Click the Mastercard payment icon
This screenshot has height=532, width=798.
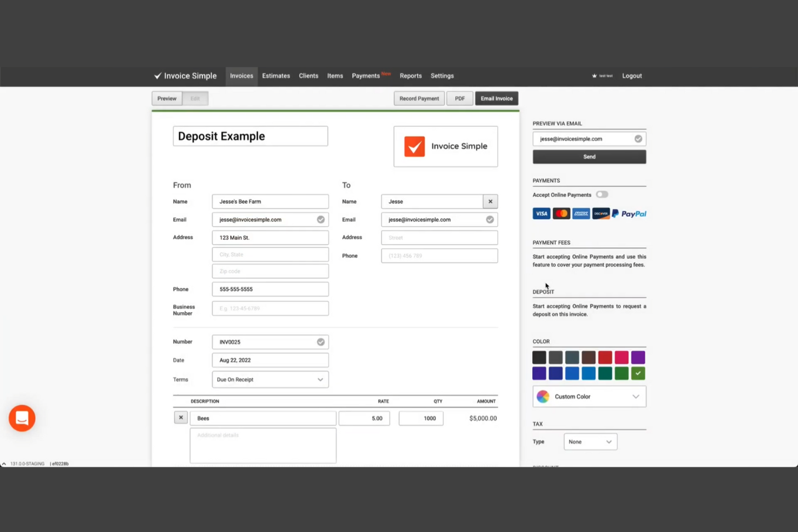click(561, 213)
